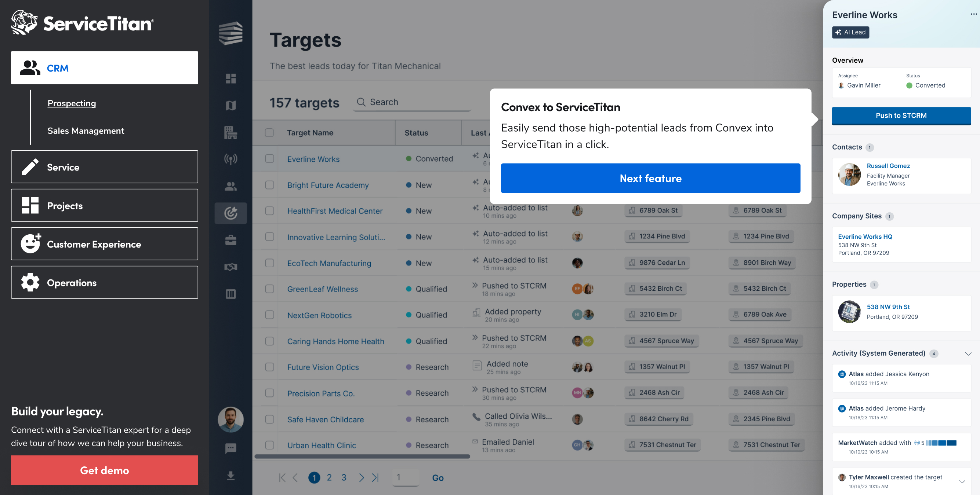
Task: Click the chat message icon
Action: [231, 448]
